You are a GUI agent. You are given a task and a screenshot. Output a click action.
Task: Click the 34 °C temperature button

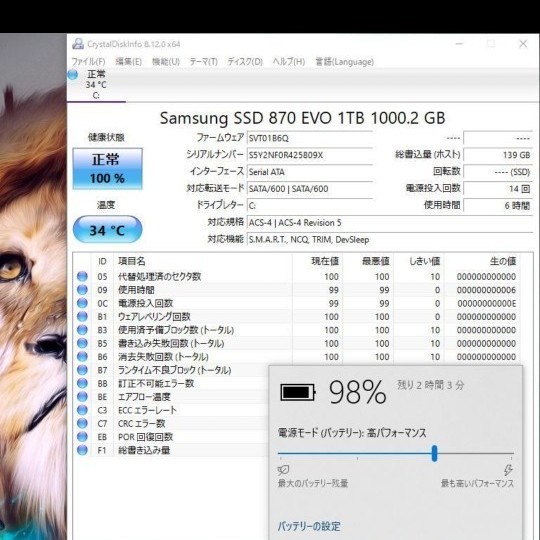tap(107, 230)
